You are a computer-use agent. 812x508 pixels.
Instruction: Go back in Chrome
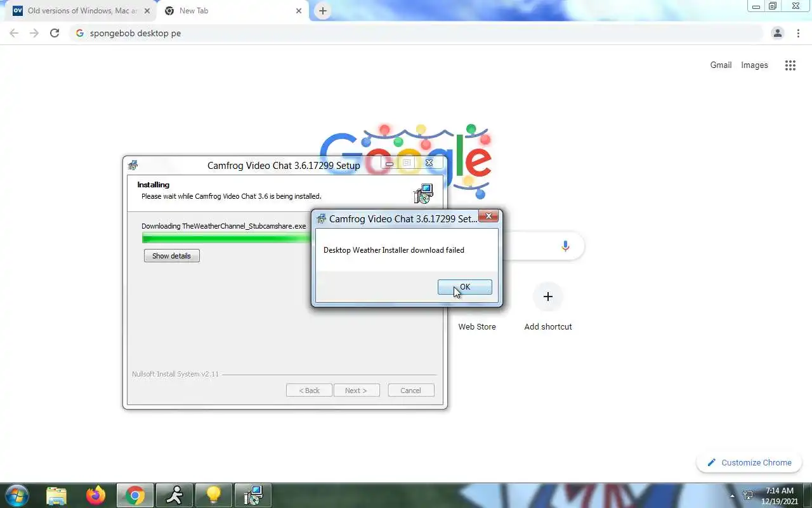click(x=14, y=33)
